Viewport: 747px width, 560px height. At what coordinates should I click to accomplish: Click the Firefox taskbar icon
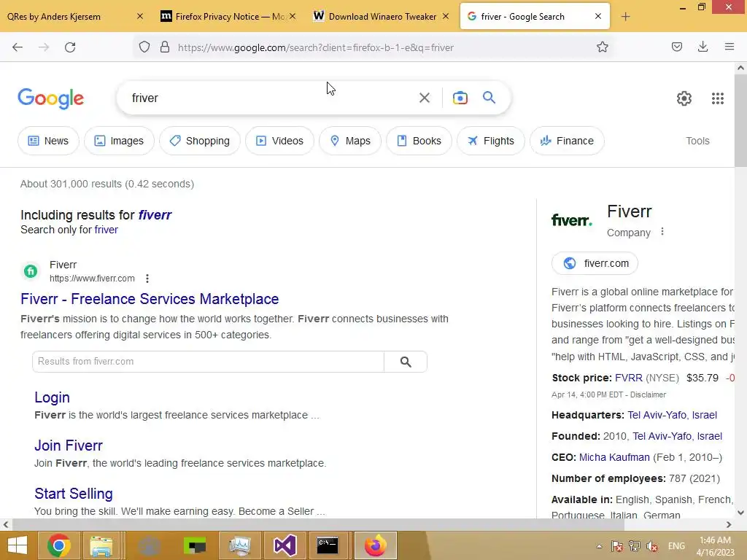point(376,545)
